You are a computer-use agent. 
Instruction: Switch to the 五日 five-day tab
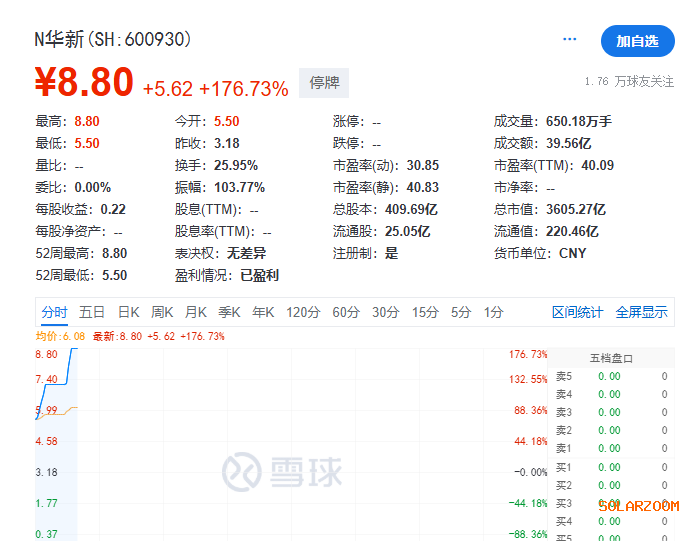pos(92,312)
